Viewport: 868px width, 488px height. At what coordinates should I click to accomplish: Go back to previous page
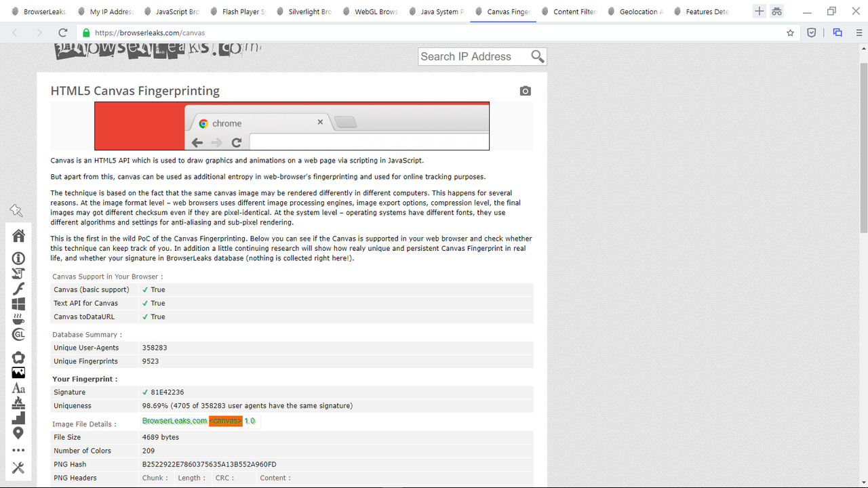tap(16, 33)
